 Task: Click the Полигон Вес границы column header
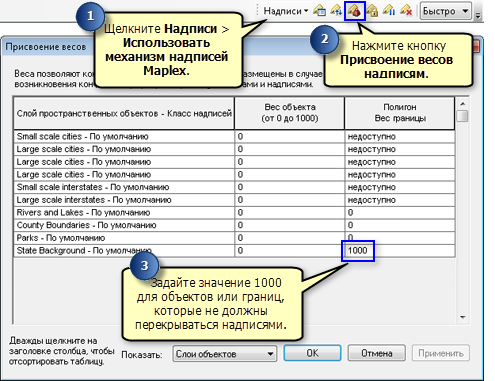click(400, 113)
